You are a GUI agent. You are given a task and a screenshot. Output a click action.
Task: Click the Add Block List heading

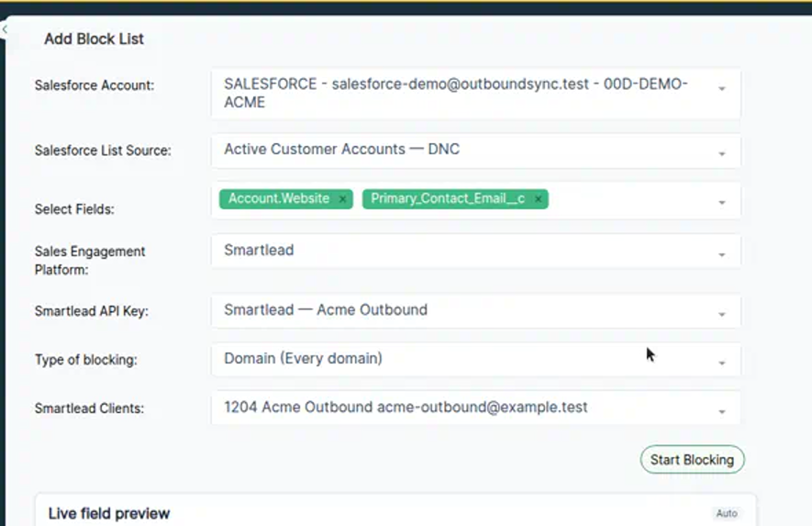coord(94,39)
